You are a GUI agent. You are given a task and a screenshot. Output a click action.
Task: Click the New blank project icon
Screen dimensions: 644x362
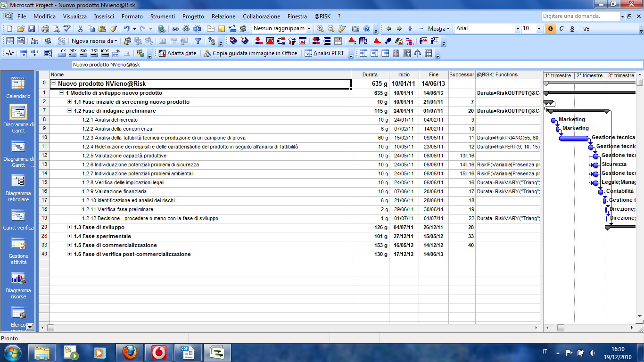[x=9, y=29]
